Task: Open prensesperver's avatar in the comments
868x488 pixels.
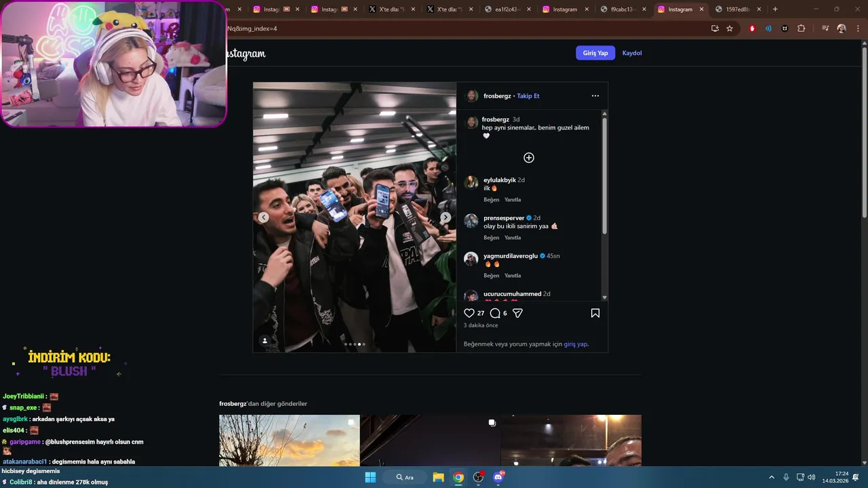Action: pyautogui.click(x=471, y=220)
